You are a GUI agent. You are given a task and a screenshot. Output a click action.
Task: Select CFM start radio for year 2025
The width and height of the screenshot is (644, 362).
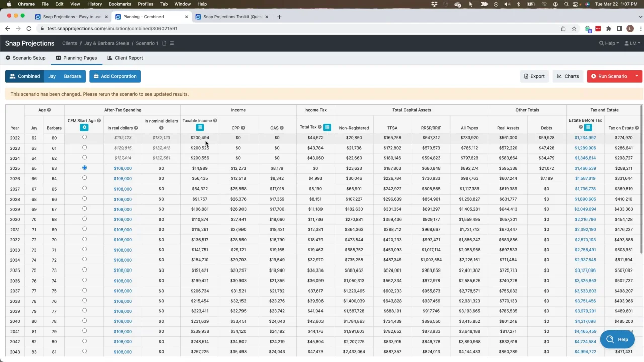(84, 168)
